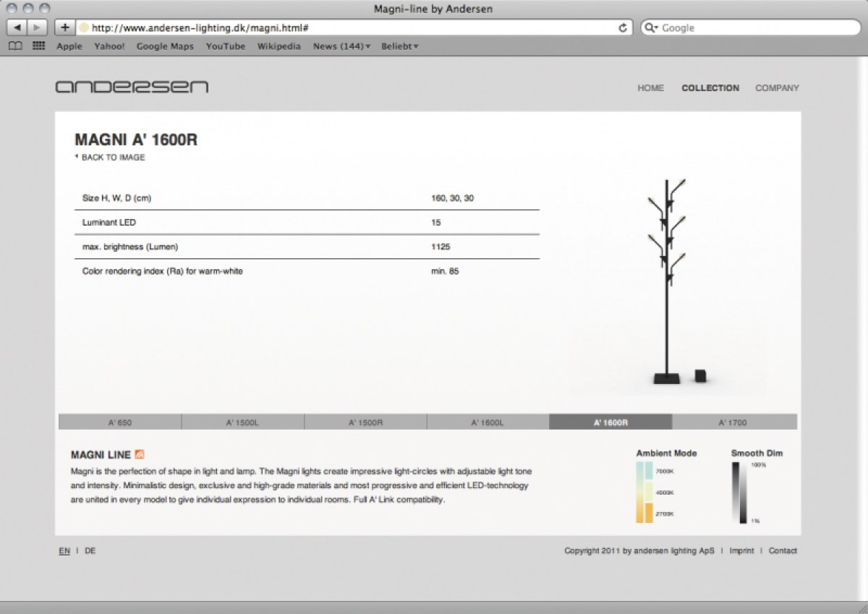Viewport: 868px width, 614px height.
Task: Click the floor lamp product image
Action: (x=668, y=282)
